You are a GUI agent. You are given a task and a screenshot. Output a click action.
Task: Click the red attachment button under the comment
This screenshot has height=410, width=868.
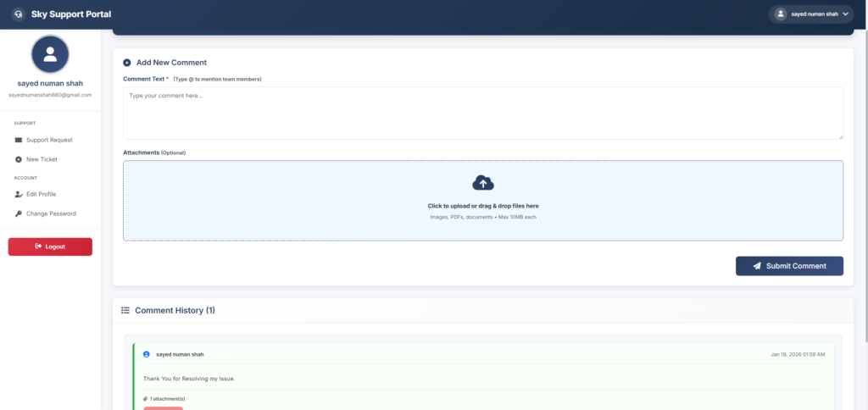click(x=163, y=407)
